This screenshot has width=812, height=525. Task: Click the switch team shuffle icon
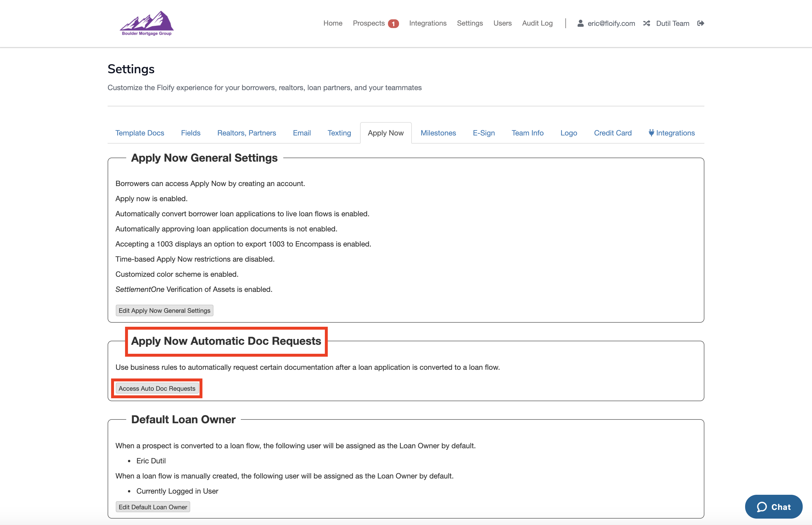pyautogui.click(x=646, y=23)
